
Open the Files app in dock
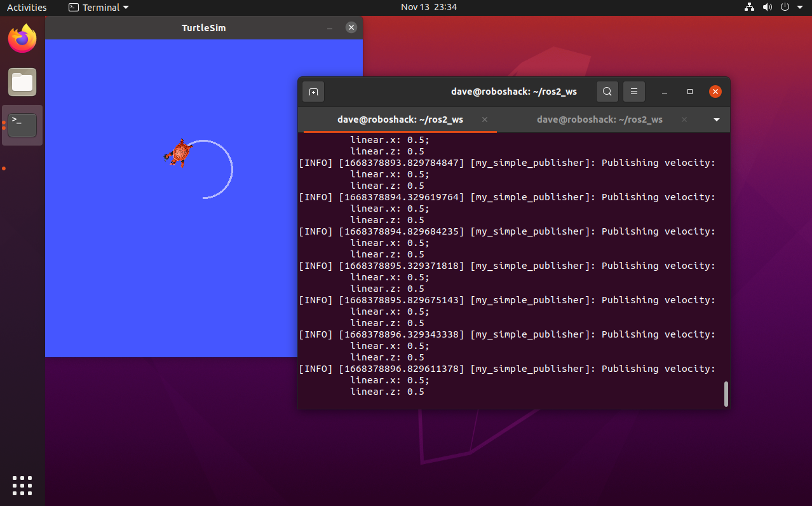click(22, 82)
